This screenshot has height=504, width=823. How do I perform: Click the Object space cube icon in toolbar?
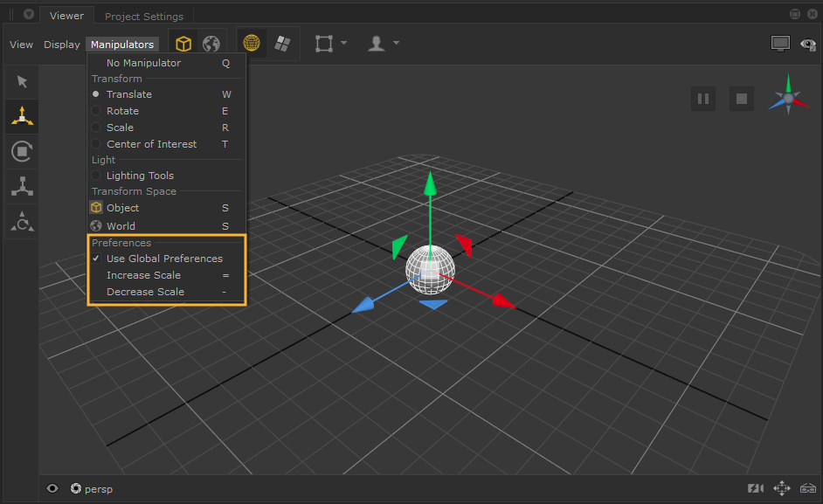(183, 44)
